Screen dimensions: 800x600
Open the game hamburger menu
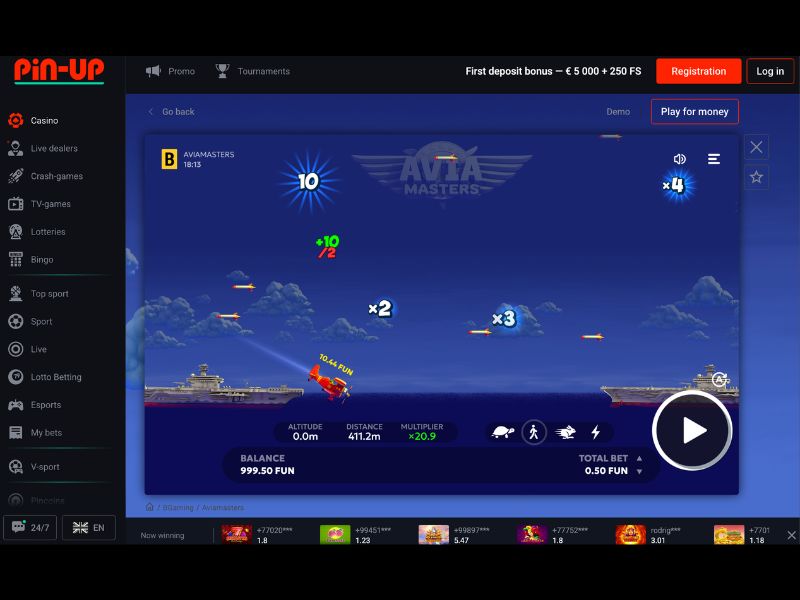pos(714,159)
